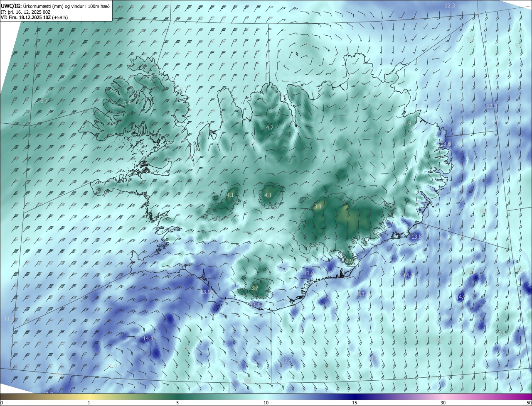The height and width of the screenshot is (406, 532).
Task: Click the 3.9 value near the south-east coast
Action: 349,261
